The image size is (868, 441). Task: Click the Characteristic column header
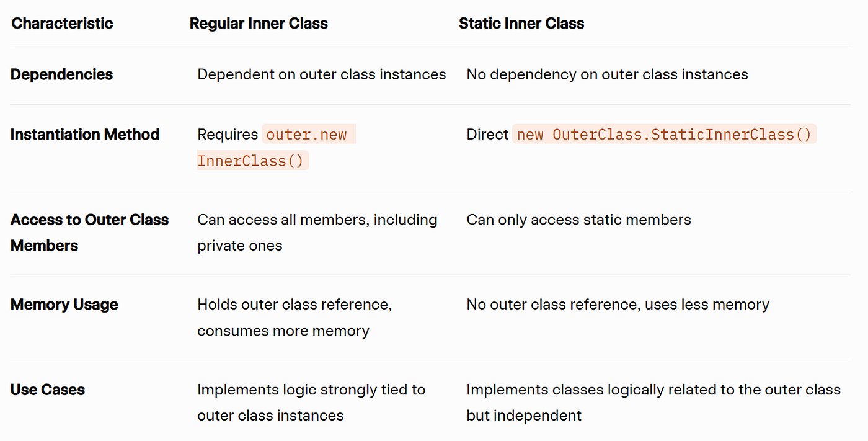point(62,24)
